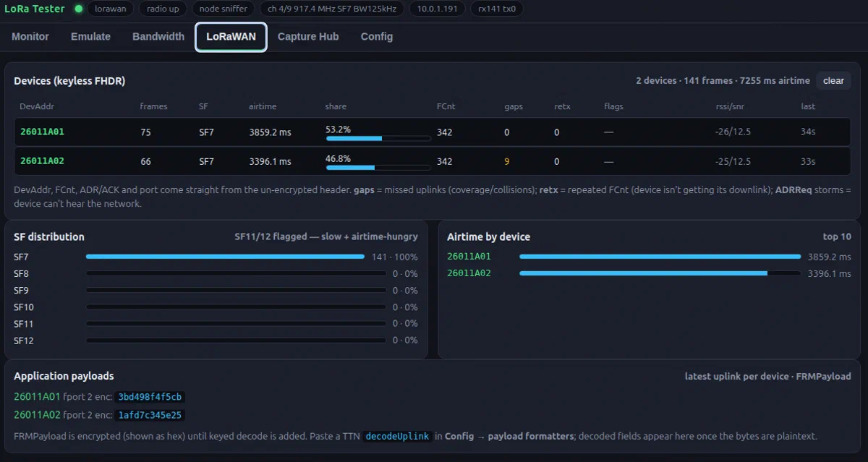The image size is (868, 462).
Task: Click the share column header
Action: (336, 106)
